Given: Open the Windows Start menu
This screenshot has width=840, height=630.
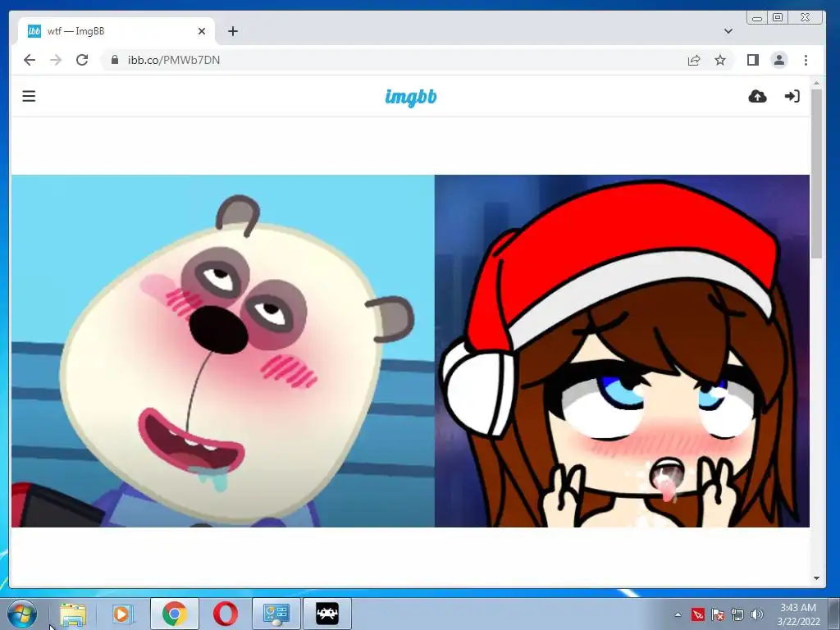Looking at the screenshot, I should (x=22, y=614).
